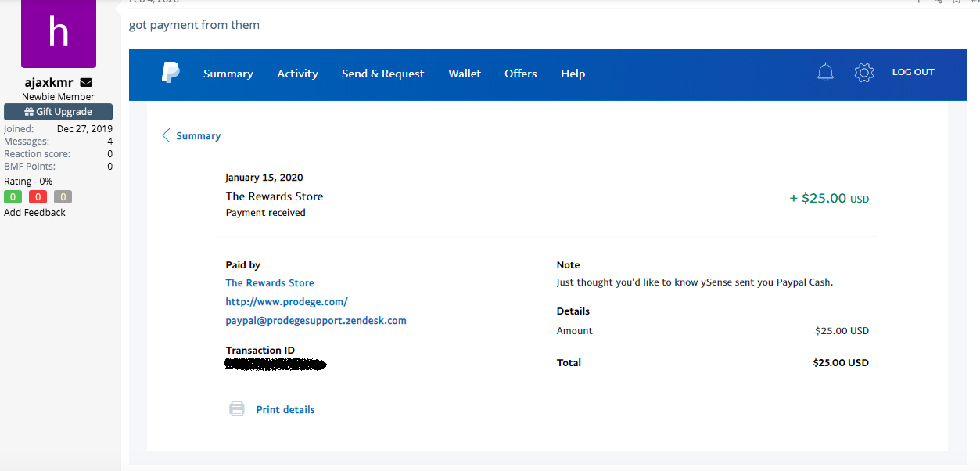Click the Print details link

285,410
